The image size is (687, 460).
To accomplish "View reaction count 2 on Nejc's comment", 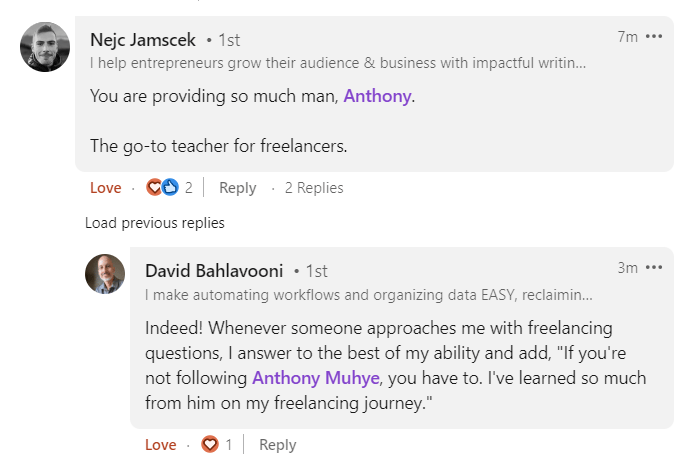I will [x=188, y=188].
